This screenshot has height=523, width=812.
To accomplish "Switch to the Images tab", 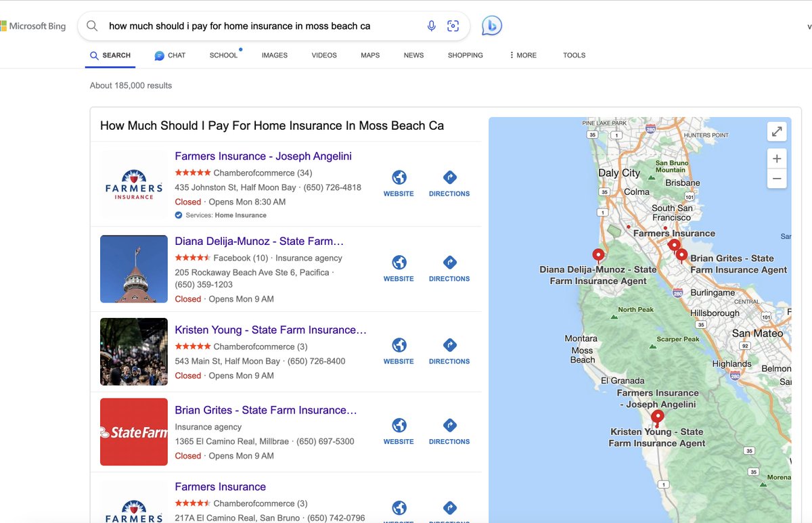I will point(275,55).
